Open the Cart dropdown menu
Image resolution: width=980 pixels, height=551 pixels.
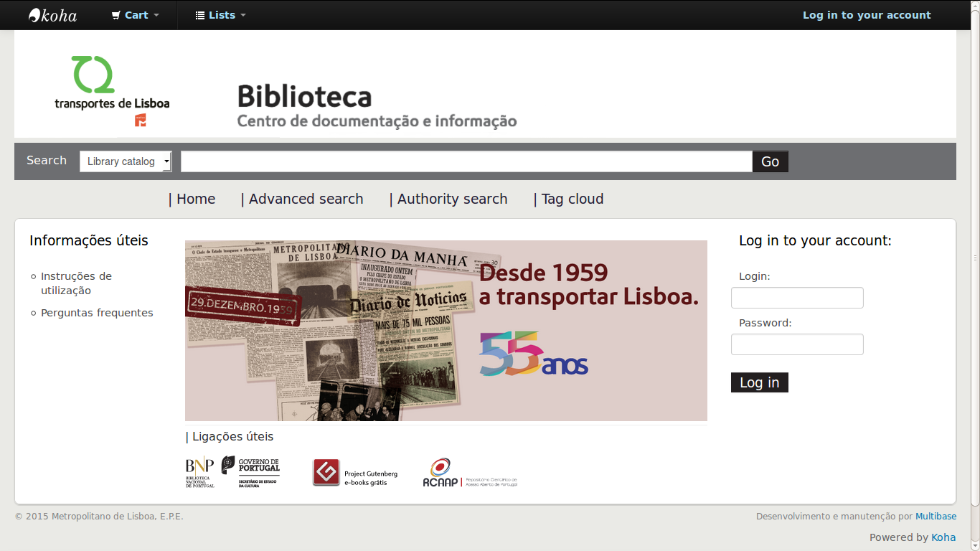136,15
